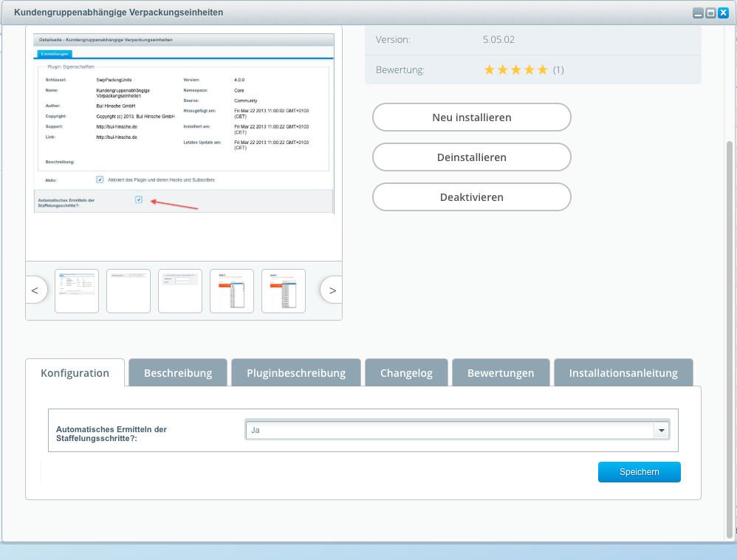Click the large plugin screenshot preview
This screenshot has width=737, height=560.
(184, 140)
